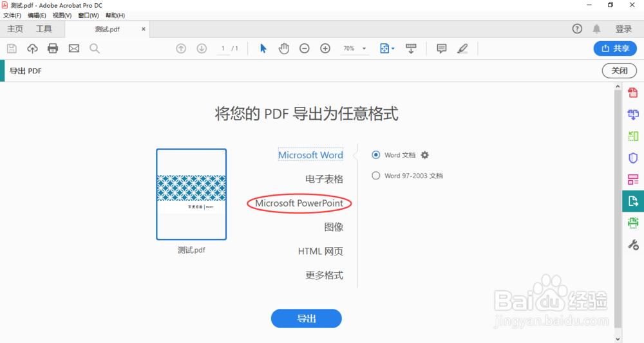Choose Microsoft PowerPoint export format
This screenshot has width=644, height=343.
[299, 203]
